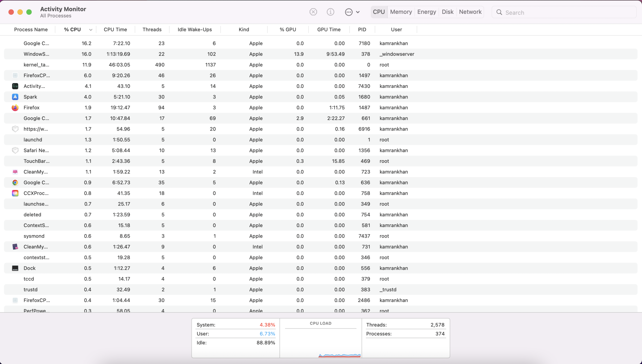Sort by Threads column header
The width and height of the screenshot is (642, 364).
pos(152,30)
